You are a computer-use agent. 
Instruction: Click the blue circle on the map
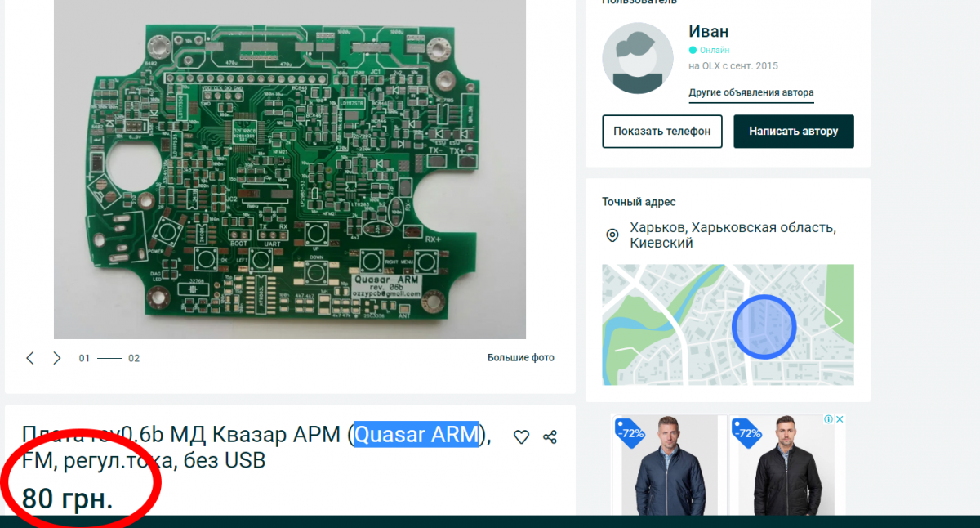(x=764, y=326)
